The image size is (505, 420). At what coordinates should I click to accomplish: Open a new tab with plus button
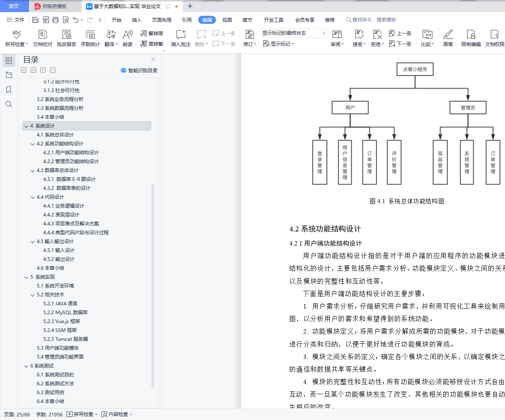pyautogui.click(x=190, y=6)
